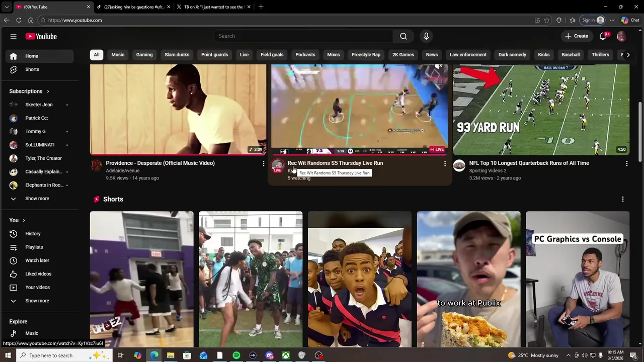The height and width of the screenshot is (362, 644).
Task: Open more options for Providence video
Action: tap(263, 163)
